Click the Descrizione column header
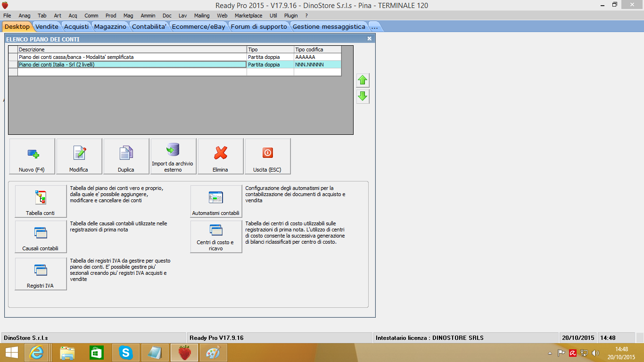Screen dimensions: 644x362 132,49
